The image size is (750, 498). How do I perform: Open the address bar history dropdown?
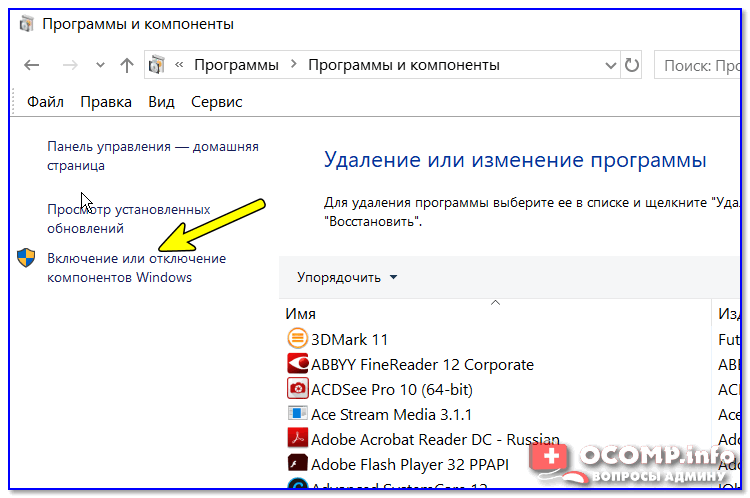(x=610, y=65)
